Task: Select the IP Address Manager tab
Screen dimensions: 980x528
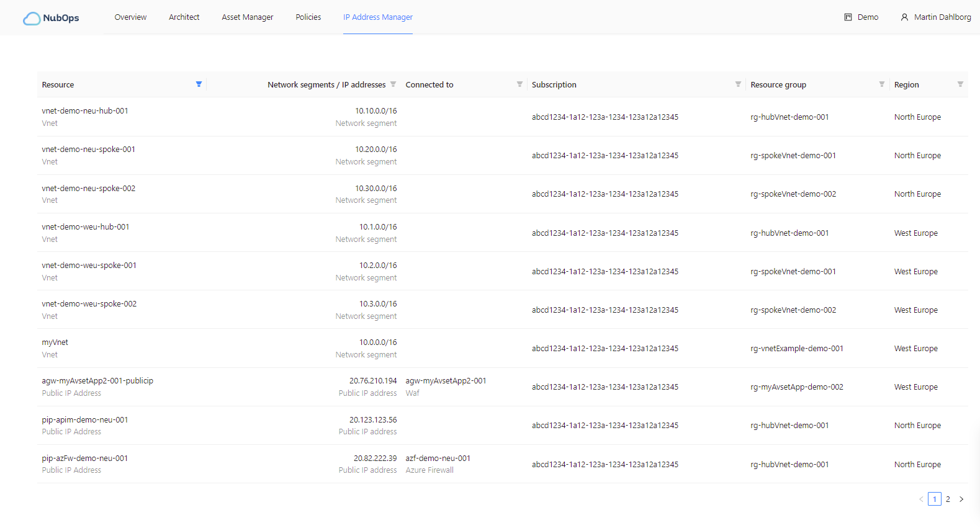Action: [x=377, y=17]
